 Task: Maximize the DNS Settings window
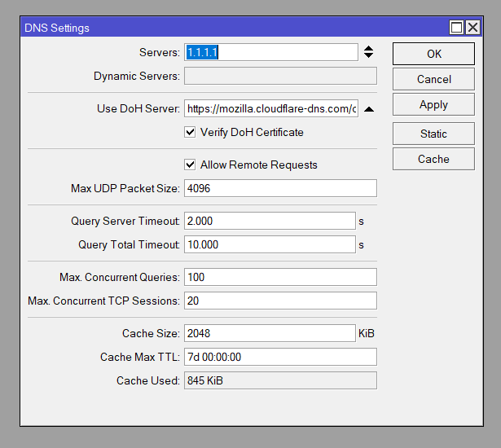click(457, 28)
